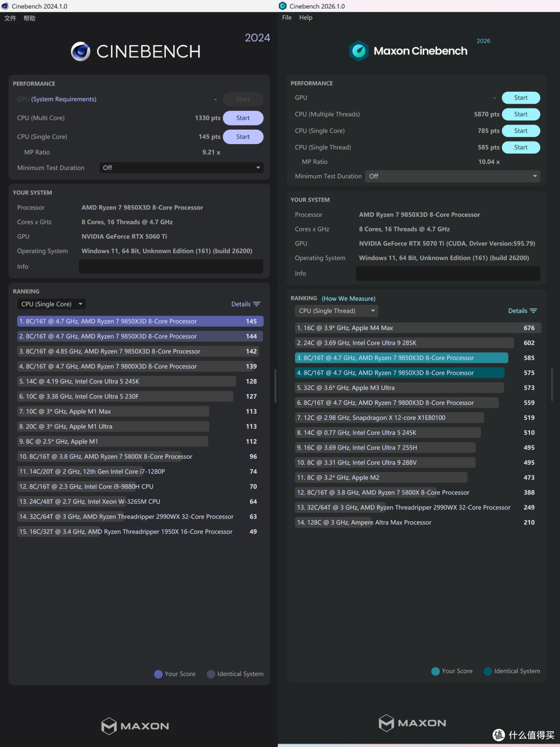Select the Apple M3 Ultra ranking row
The image size is (560, 747).
[x=418, y=388]
